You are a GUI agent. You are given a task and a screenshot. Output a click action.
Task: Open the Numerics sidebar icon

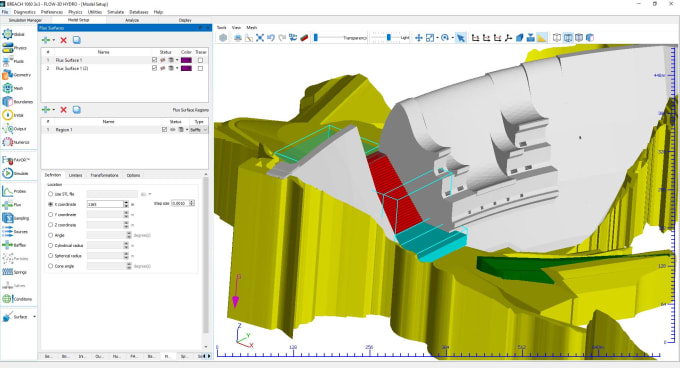click(x=8, y=142)
